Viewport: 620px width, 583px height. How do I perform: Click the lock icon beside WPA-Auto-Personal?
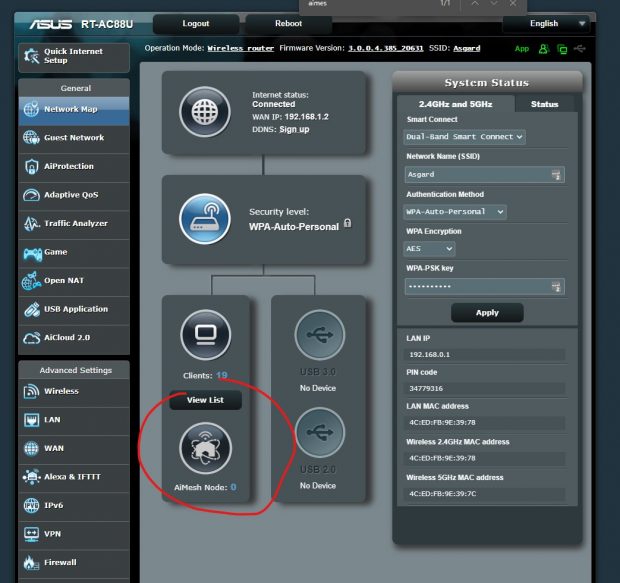348,223
